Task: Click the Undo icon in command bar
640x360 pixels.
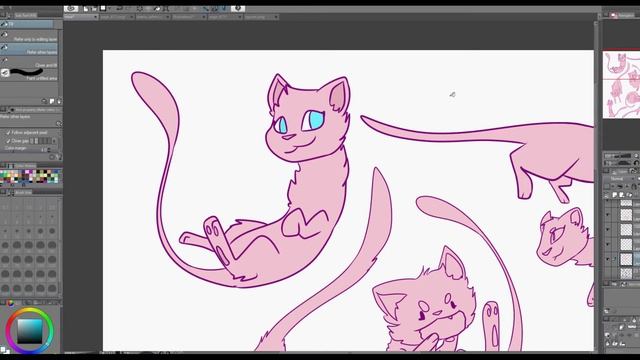Action: (119, 9)
